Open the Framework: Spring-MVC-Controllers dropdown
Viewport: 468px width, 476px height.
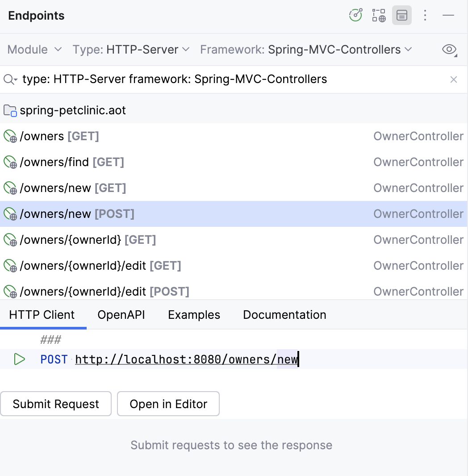point(305,50)
